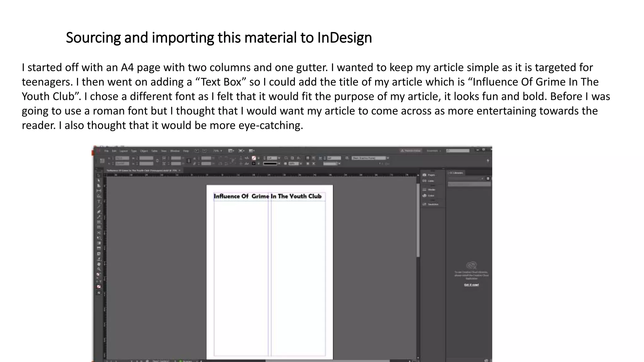Click the reference point locator in Control panel
Viewport: 644px width, 362px height.
click(x=102, y=161)
